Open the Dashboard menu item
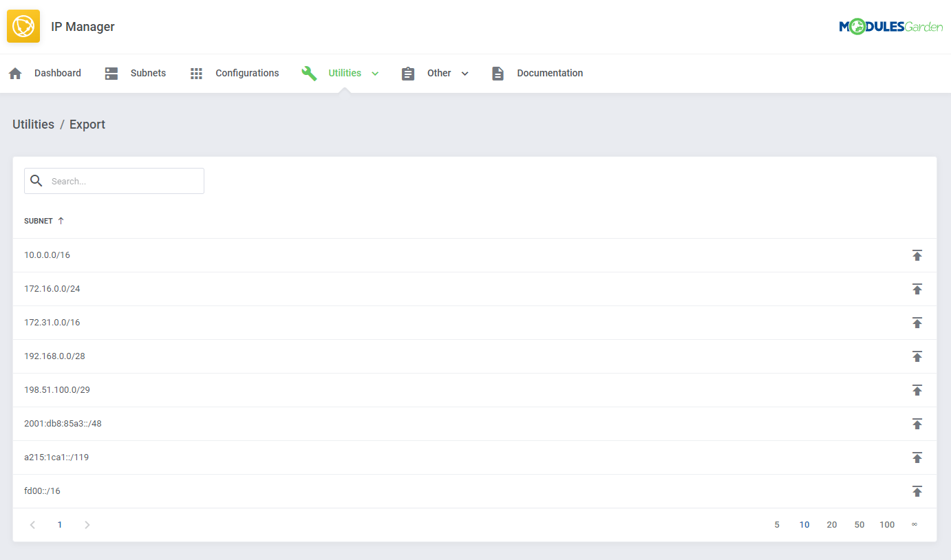951x560 pixels. (57, 73)
